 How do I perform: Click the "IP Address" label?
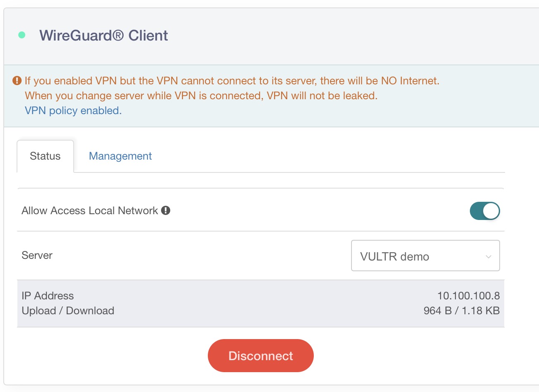click(x=48, y=296)
